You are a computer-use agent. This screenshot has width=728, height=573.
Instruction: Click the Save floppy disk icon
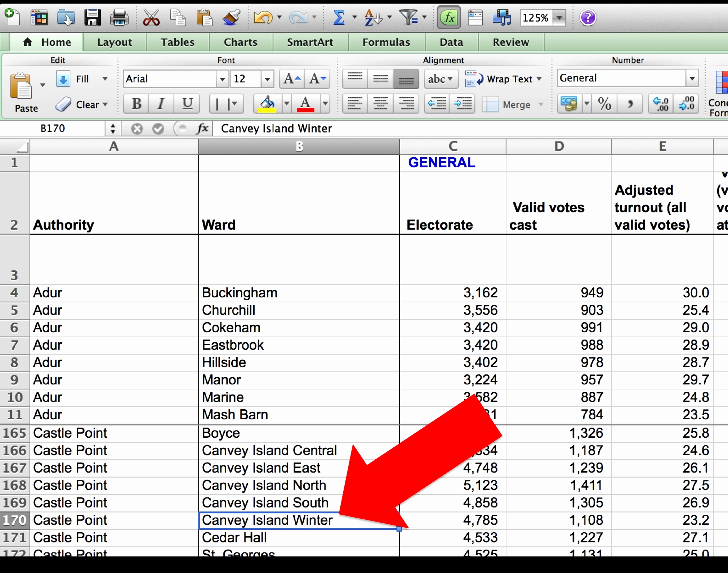click(93, 17)
